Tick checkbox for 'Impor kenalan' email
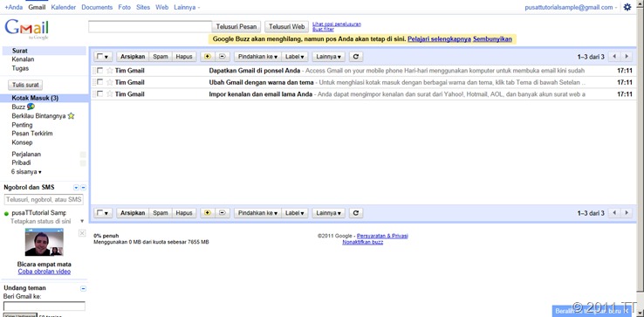Image resolution: width=644 pixels, height=317 pixels. point(99,93)
